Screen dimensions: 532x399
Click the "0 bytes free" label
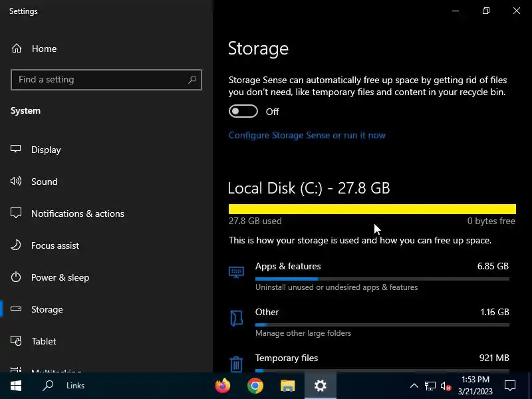click(491, 221)
